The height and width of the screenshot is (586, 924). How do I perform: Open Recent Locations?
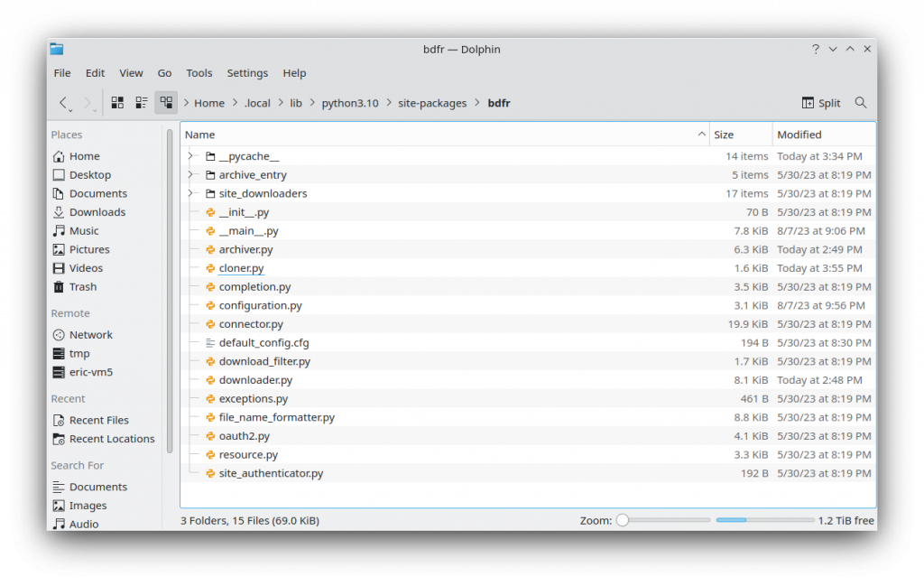[x=106, y=439]
